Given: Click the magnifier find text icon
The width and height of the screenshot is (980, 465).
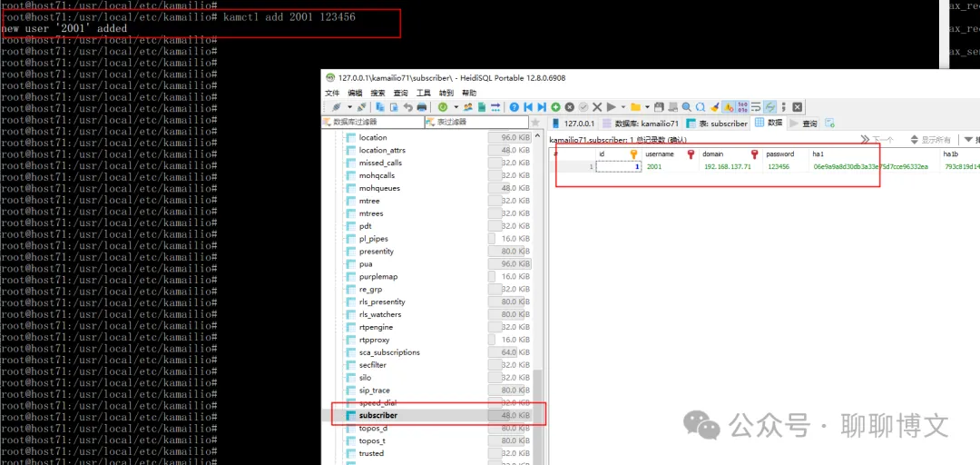Looking at the screenshot, I should click(686, 107).
